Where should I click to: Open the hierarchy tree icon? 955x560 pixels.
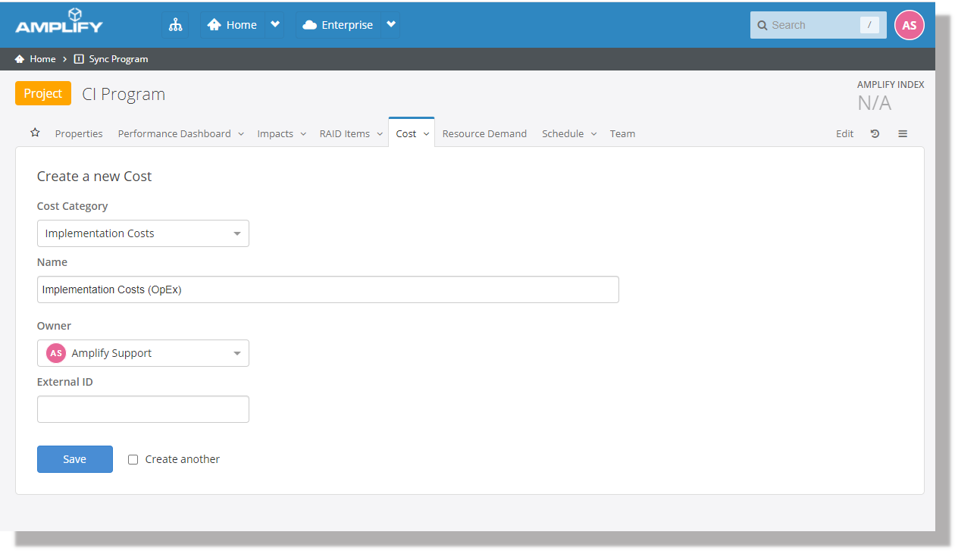coord(176,25)
